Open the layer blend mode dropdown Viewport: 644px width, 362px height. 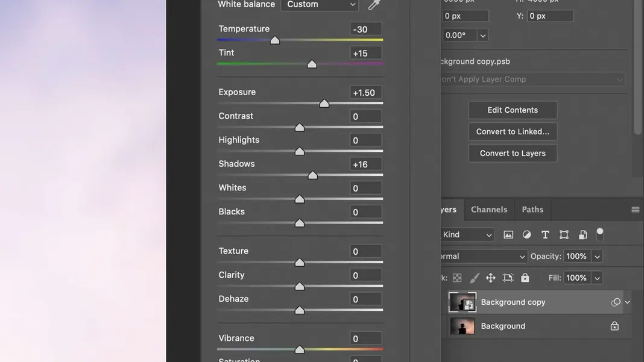point(484,257)
